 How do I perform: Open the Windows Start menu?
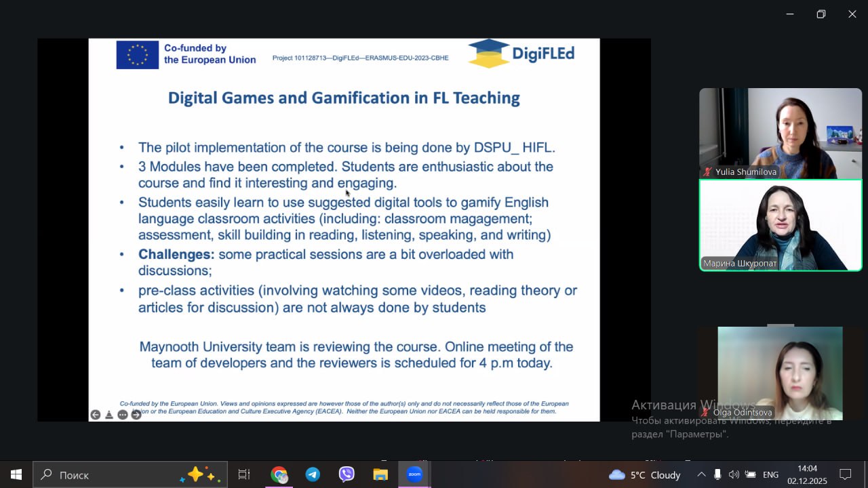point(16,474)
